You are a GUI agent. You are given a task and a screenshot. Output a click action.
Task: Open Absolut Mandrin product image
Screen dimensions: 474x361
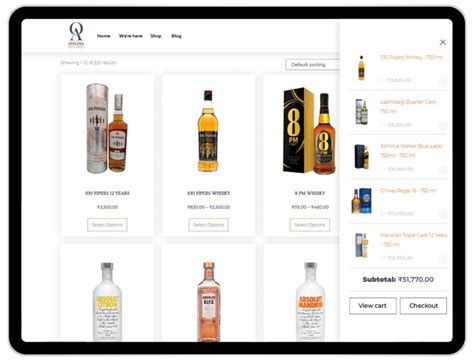pyautogui.click(x=310, y=302)
